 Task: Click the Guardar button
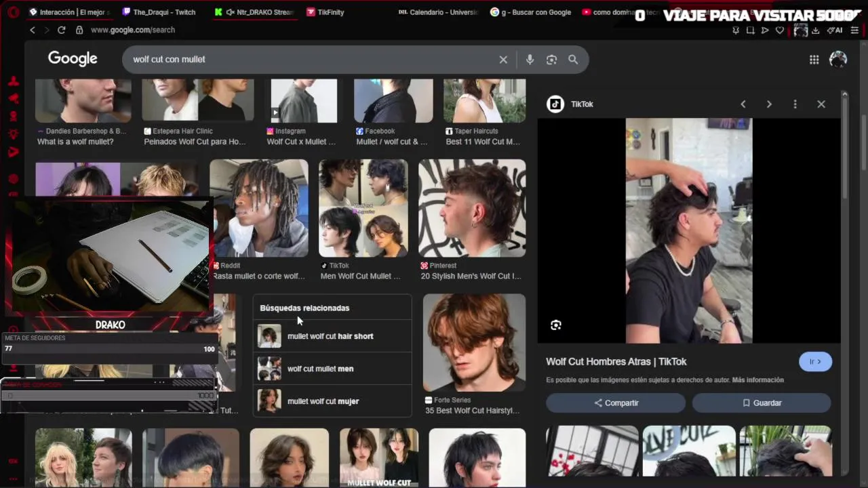tap(761, 403)
